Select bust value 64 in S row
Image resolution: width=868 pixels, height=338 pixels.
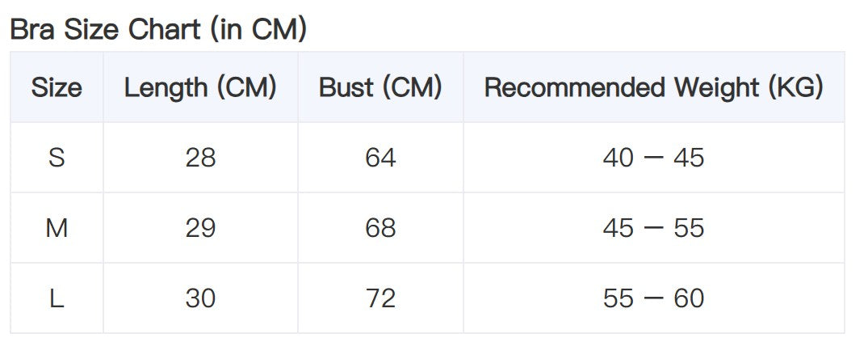[380, 158]
